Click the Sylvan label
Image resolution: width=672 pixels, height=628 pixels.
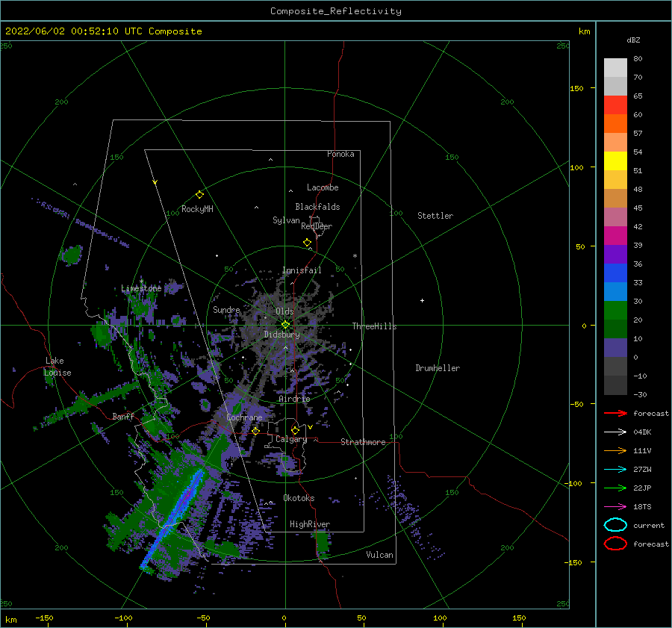coord(286,220)
